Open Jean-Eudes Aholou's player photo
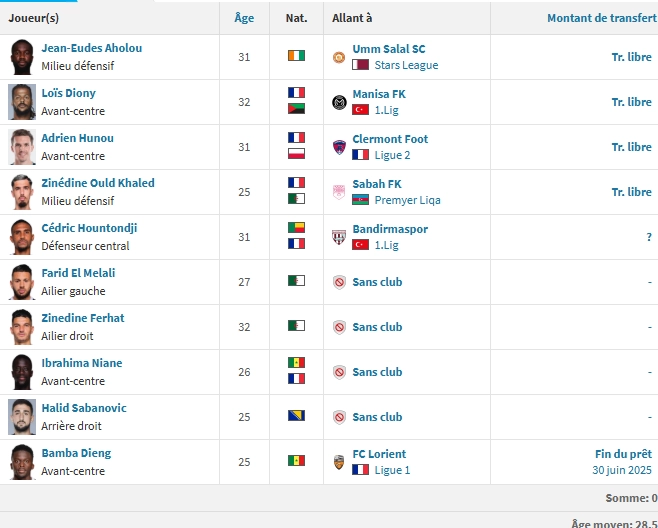The height and width of the screenshot is (528, 658). coord(22,57)
